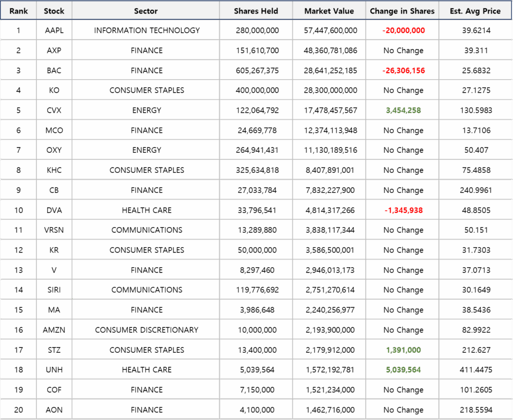Select the AAPL stock cell
Screen dimensions: 513x420
click(x=54, y=30)
